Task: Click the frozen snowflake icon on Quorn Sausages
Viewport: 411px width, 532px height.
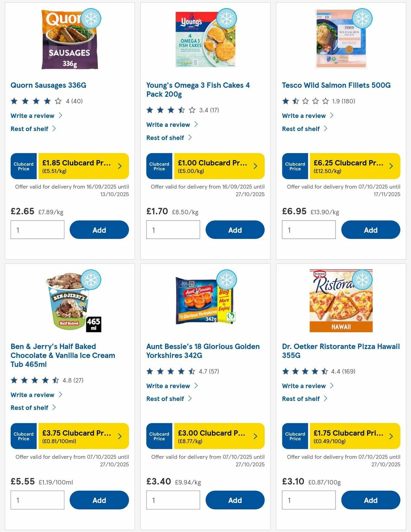Action: point(90,19)
